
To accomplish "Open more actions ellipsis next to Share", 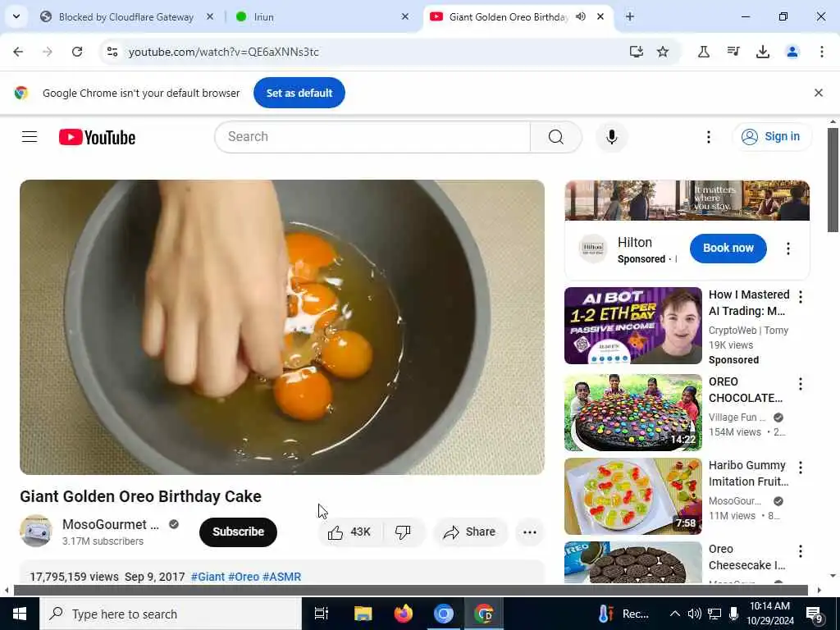I will (x=529, y=532).
